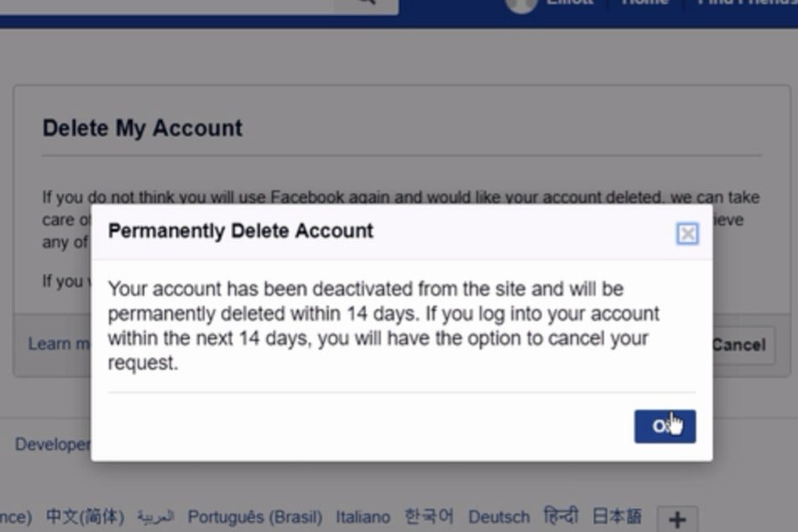Select Deutsch language option

point(498,517)
